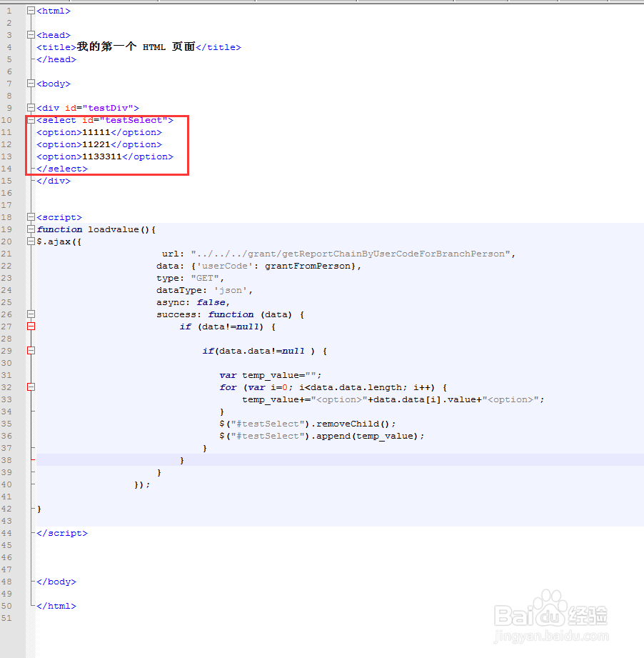Screen dimensions: 644x658
Task: Click line number 51 in the margin
Action: pos(6,618)
